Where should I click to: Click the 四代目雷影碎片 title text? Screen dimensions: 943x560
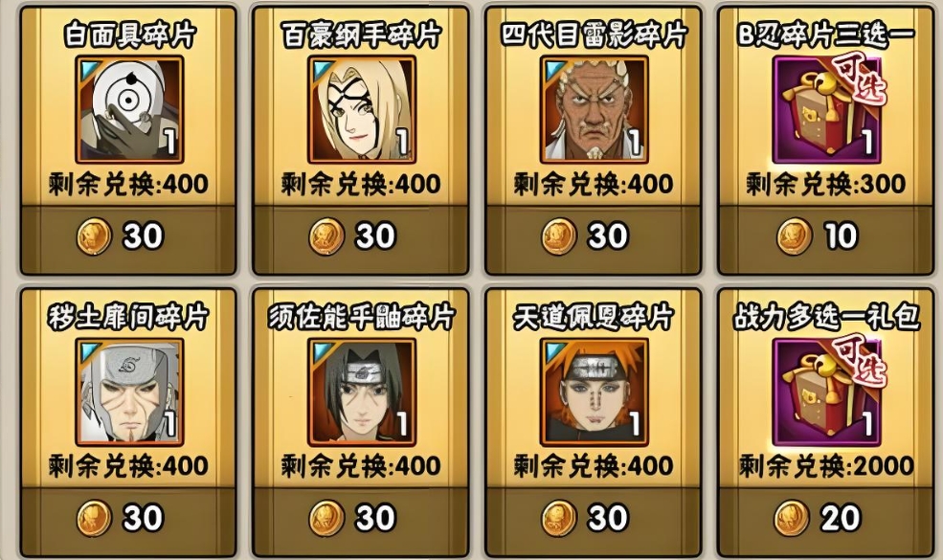point(595,35)
